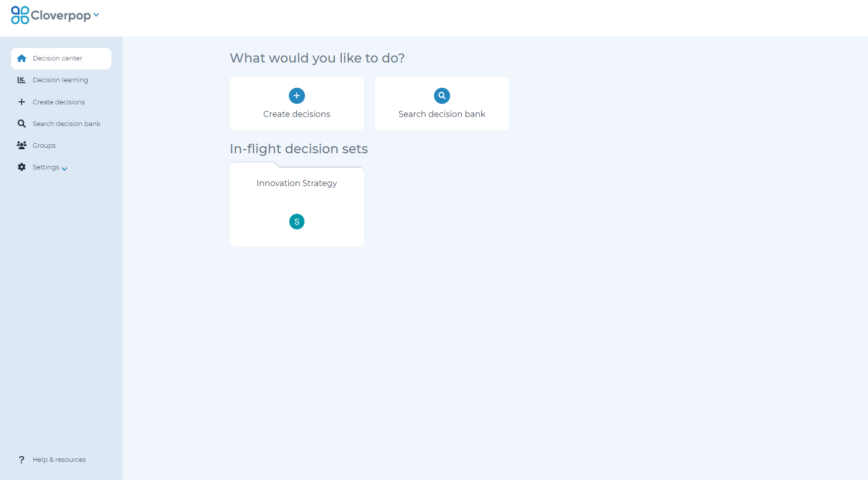Open Groups in the sidebar
868x480 pixels.
point(44,145)
